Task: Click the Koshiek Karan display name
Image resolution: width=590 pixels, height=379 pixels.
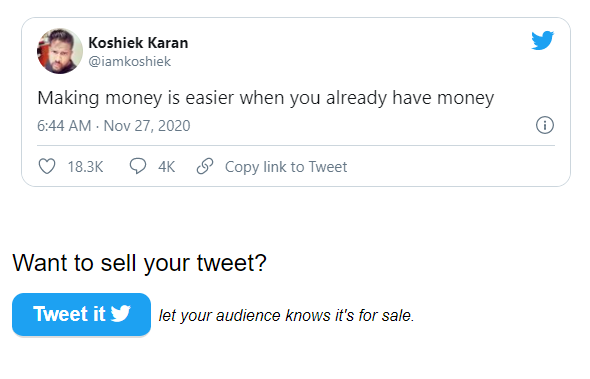Action: pyautogui.click(x=138, y=43)
